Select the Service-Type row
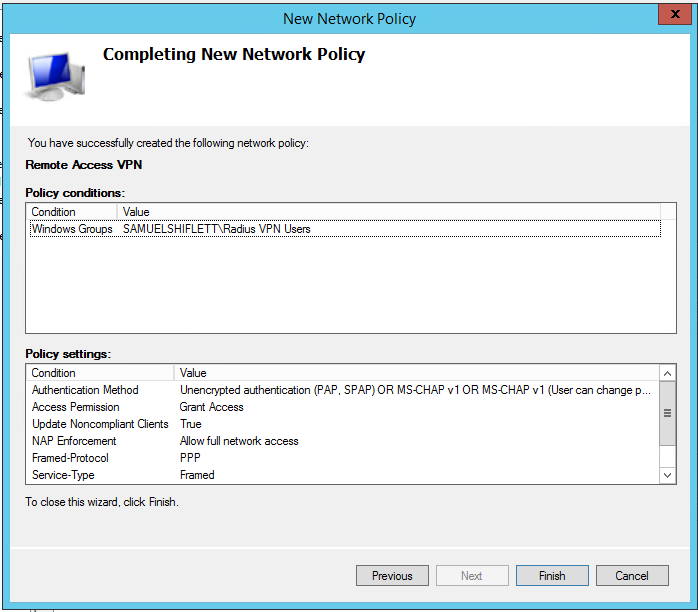 click(x=343, y=474)
